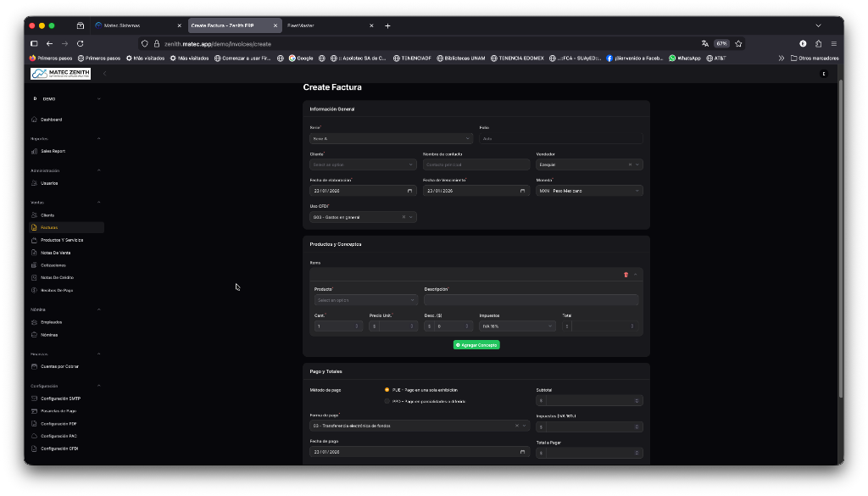
Task: Click the Cuentas por Cobrar sidebar icon
Action: (34, 366)
